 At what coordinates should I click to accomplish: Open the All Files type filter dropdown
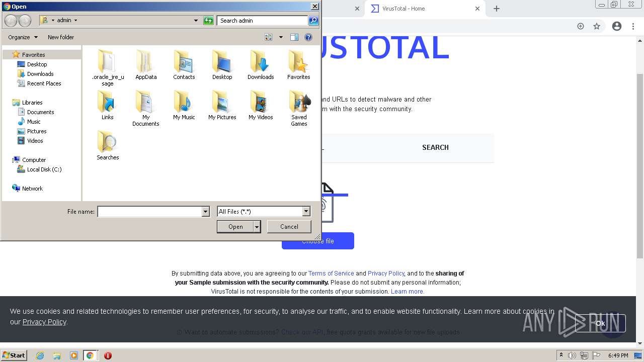tap(306, 212)
